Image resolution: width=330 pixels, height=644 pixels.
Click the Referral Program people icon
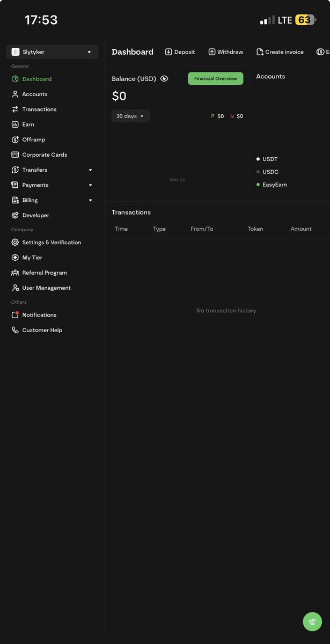point(15,273)
